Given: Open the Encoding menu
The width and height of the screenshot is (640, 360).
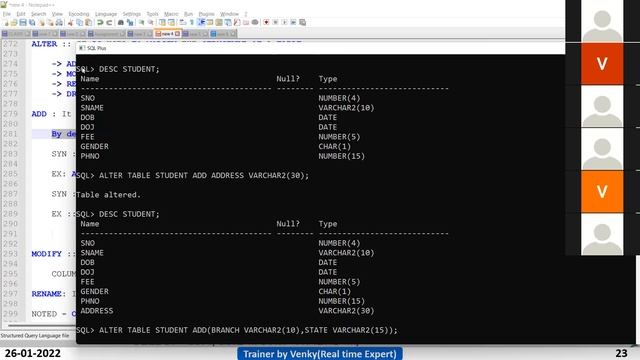Looking at the screenshot, I should pos(78,14).
